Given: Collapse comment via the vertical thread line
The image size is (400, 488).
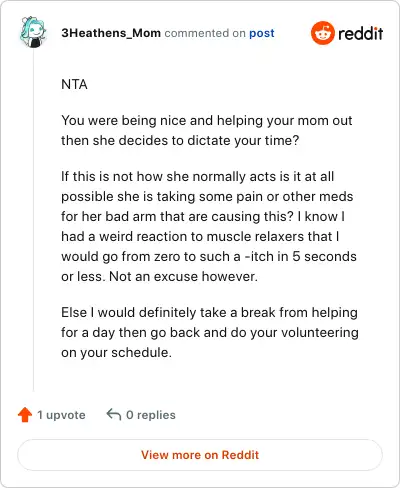Looking at the screenshot, I should pyautogui.click(x=33, y=220).
